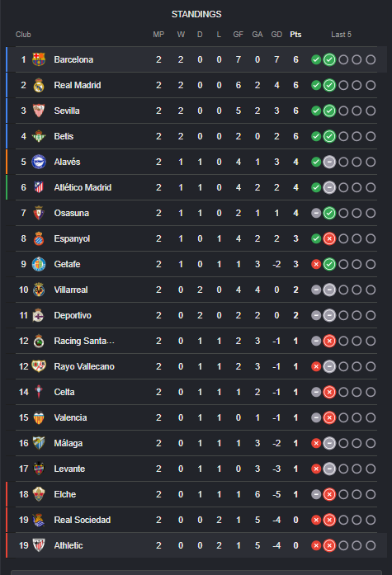Viewport: 392px width, 575px height.
Task: Select the Sevilla club badge
Action: (39, 111)
